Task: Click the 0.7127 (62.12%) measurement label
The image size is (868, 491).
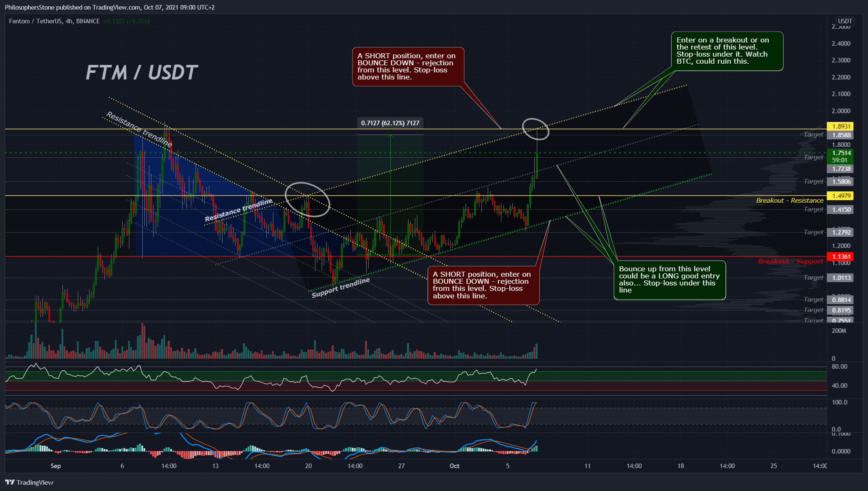Action: tap(390, 123)
